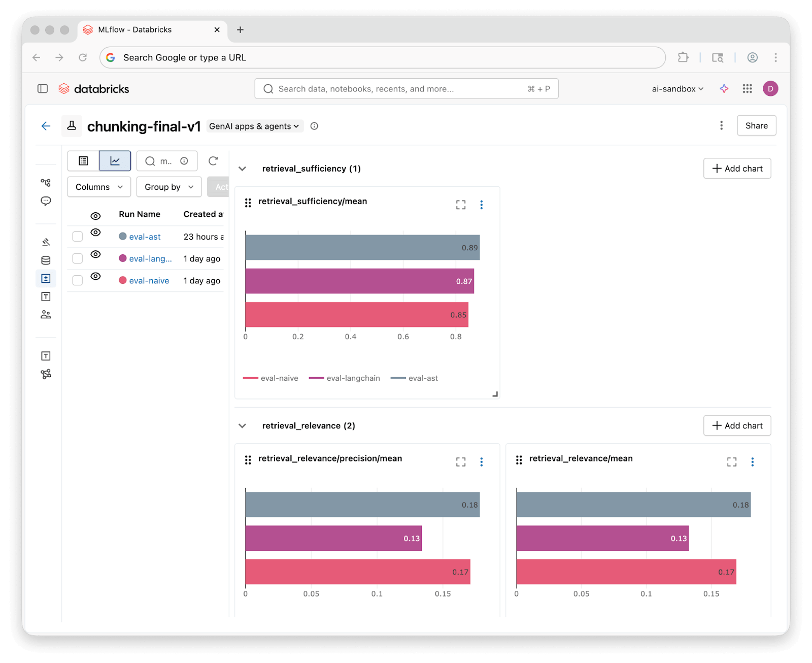The image size is (812, 663).
Task: Open the Columns dropdown
Action: pyautogui.click(x=99, y=187)
